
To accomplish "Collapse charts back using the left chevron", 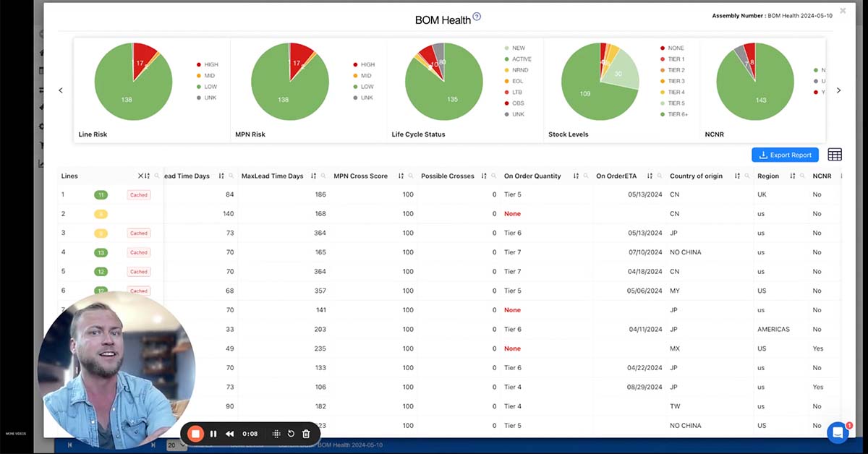I will click(61, 90).
